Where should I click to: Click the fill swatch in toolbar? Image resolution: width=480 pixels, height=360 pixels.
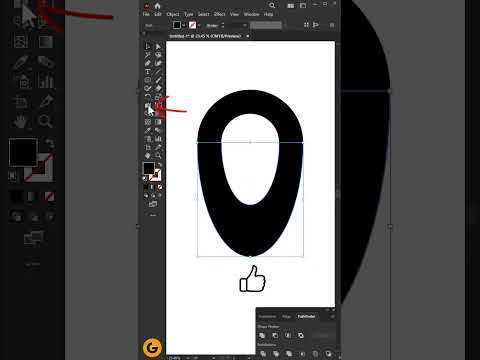149,168
